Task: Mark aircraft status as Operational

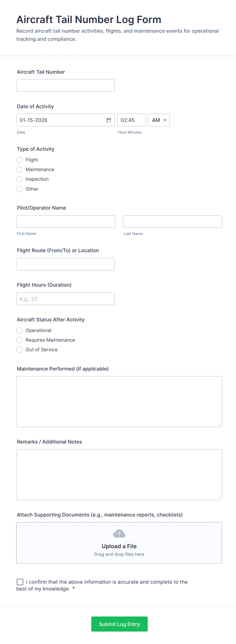Action: pyautogui.click(x=20, y=330)
